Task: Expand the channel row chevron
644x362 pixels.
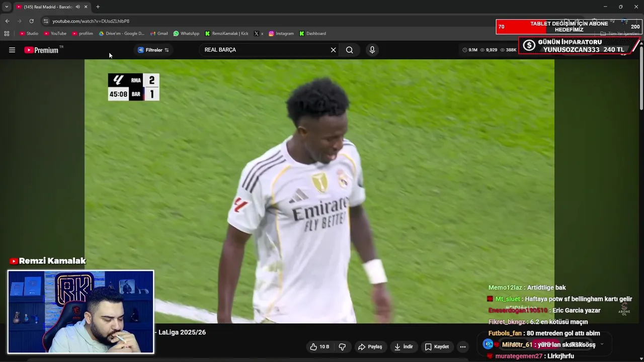Action: click(602, 344)
